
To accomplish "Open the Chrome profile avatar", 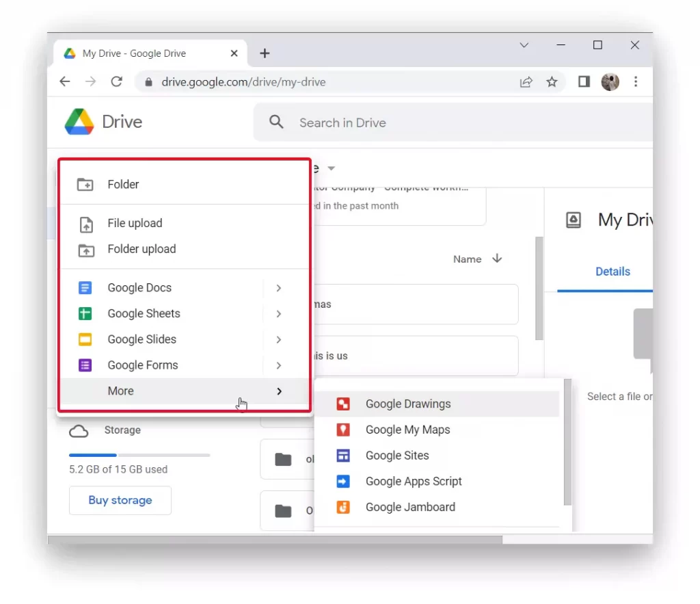I will tap(610, 82).
